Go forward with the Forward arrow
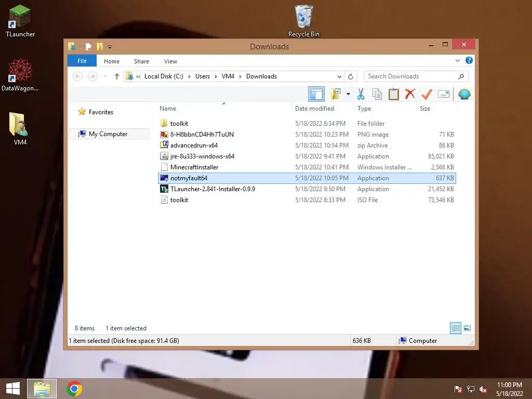The image size is (532, 399). [92, 76]
